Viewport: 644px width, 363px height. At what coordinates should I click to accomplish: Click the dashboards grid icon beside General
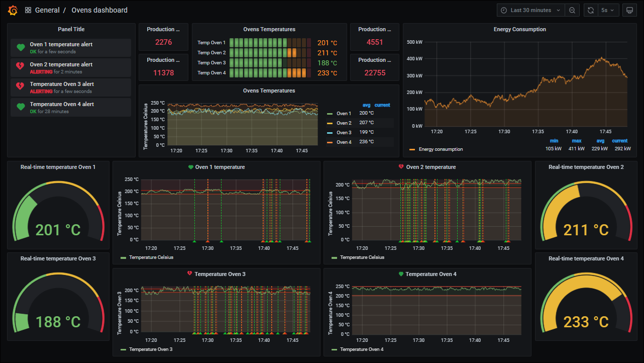coord(28,10)
